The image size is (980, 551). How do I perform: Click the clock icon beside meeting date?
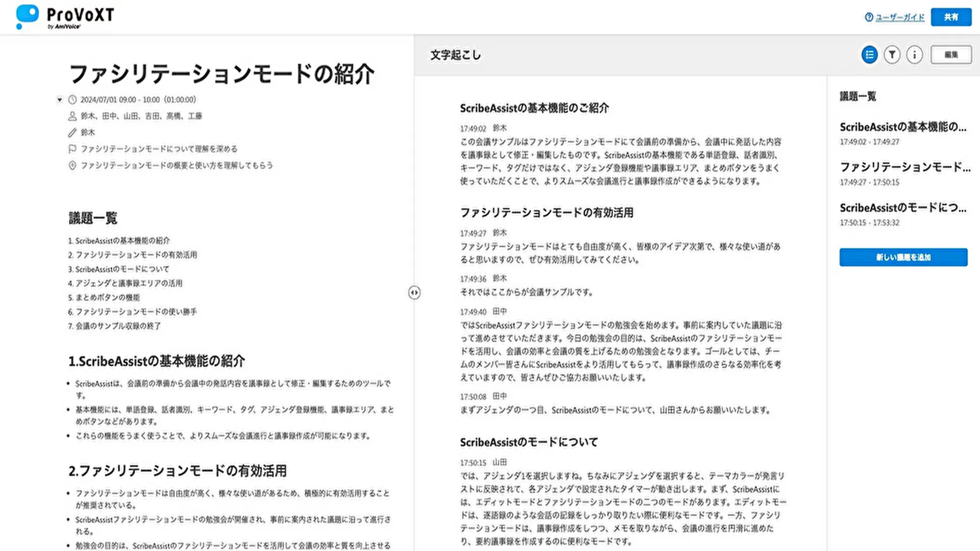(72, 99)
